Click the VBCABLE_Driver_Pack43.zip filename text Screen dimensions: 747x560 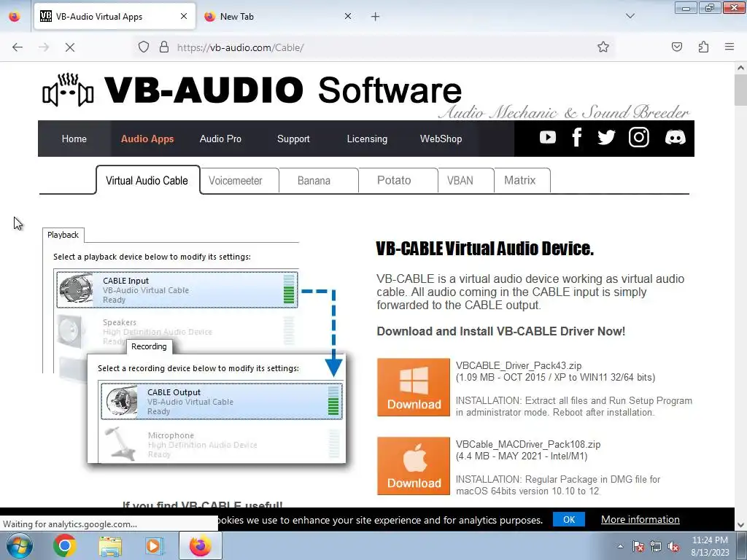(519, 366)
